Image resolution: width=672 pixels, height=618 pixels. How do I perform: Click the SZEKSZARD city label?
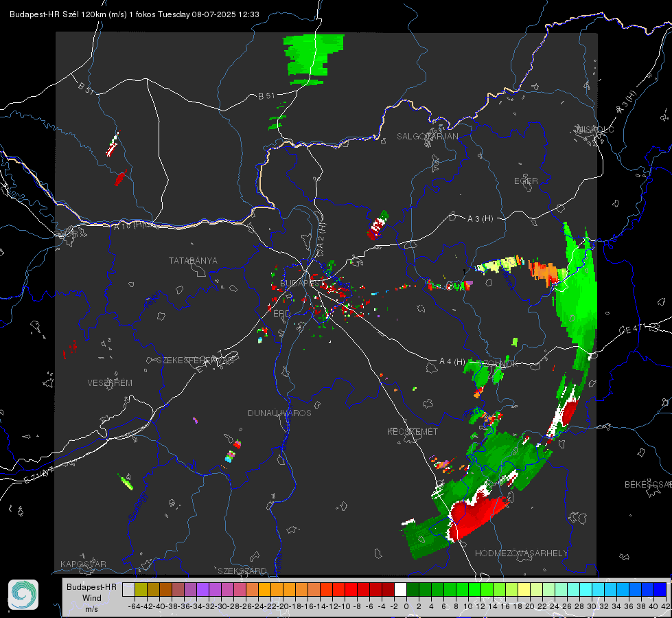pos(242,571)
